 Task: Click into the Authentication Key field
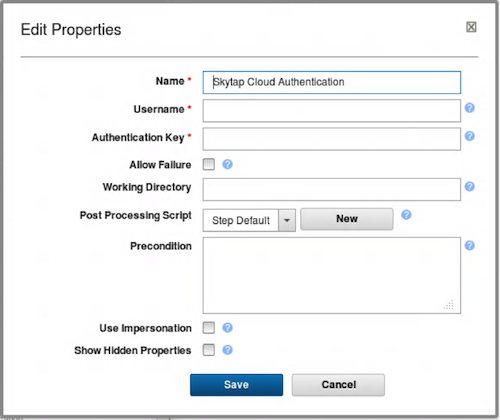[332, 139]
